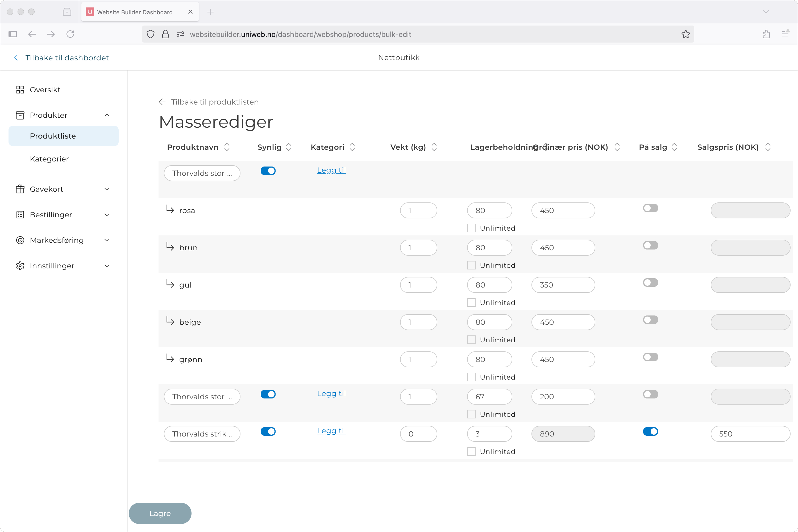This screenshot has height=532, width=798.
Task: Switch to the Website Builder Dashboard tab
Action: (140, 12)
